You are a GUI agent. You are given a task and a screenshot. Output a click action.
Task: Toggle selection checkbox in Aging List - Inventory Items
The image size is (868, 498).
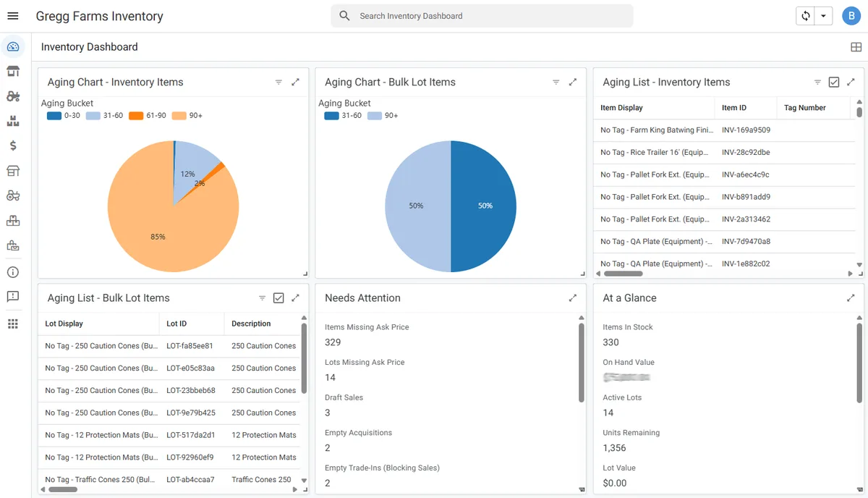tap(834, 83)
